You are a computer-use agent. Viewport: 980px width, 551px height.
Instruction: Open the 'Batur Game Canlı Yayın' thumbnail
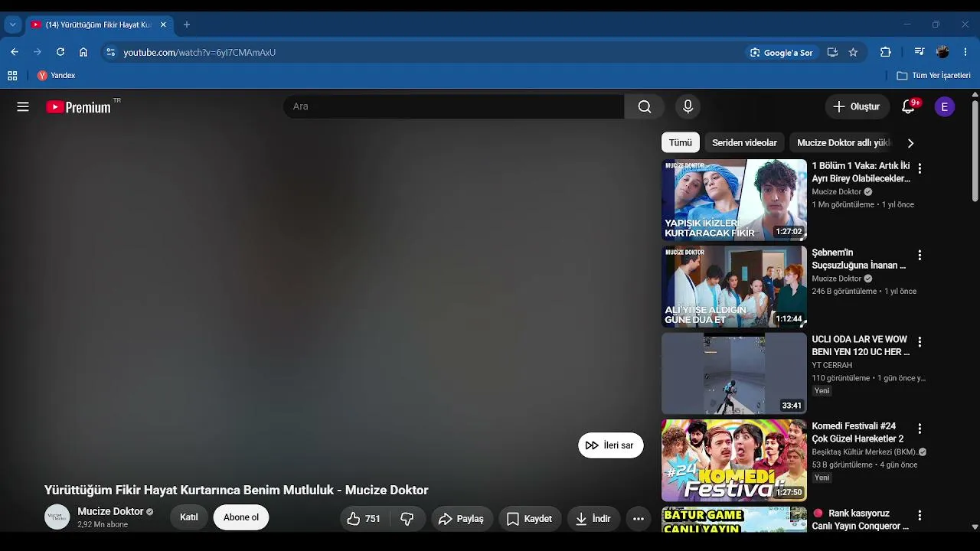[x=734, y=520]
